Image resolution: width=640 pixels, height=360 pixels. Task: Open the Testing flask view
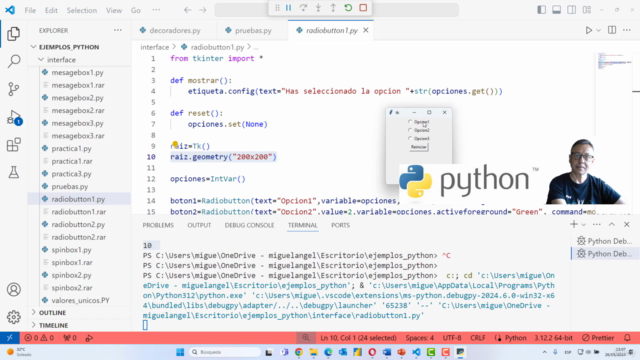point(13,172)
